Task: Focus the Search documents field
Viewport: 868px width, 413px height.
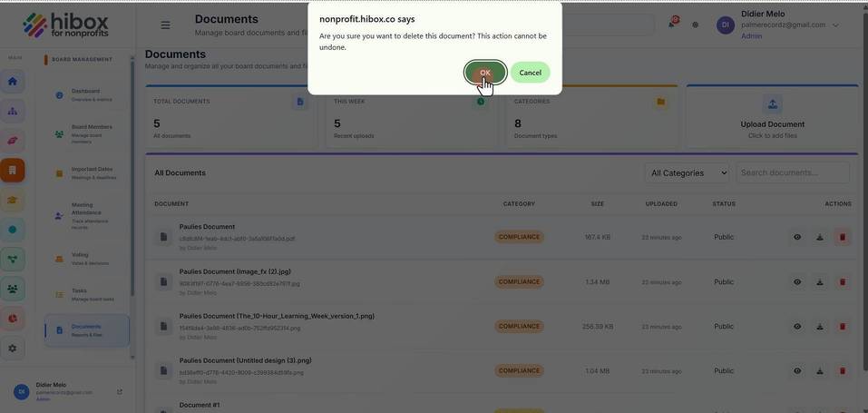Action: click(x=793, y=173)
